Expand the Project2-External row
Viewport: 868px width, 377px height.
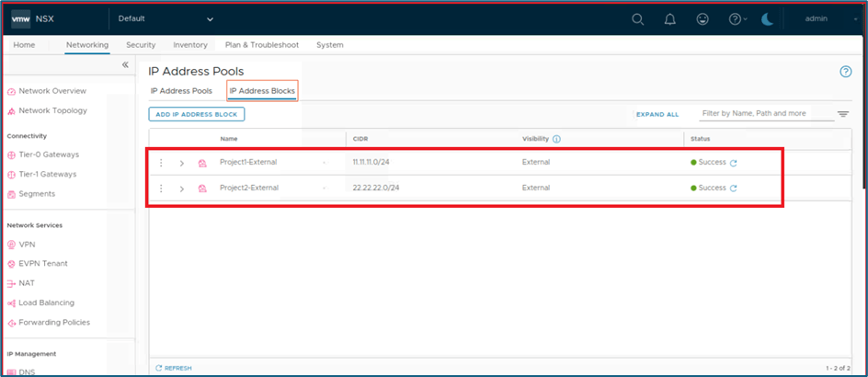pos(181,188)
